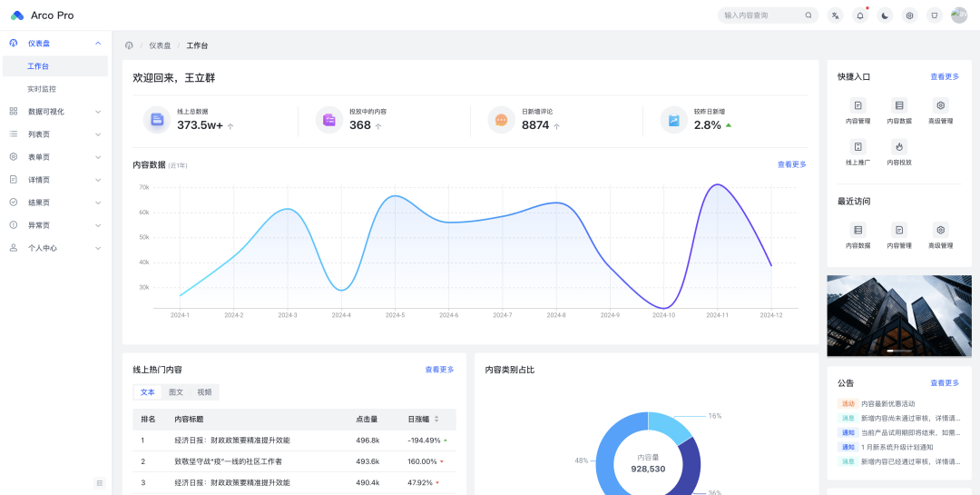Collapse the 仪表盘 menu chevron

click(x=97, y=44)
